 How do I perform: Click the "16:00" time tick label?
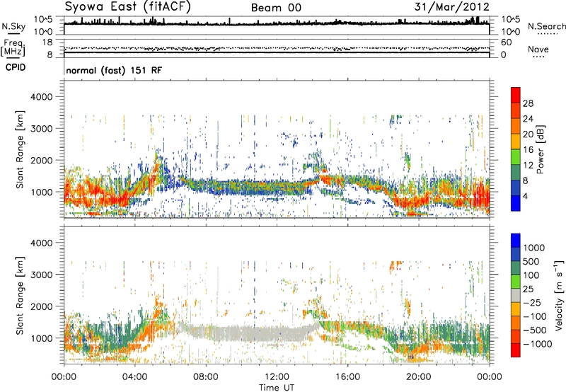347,377
